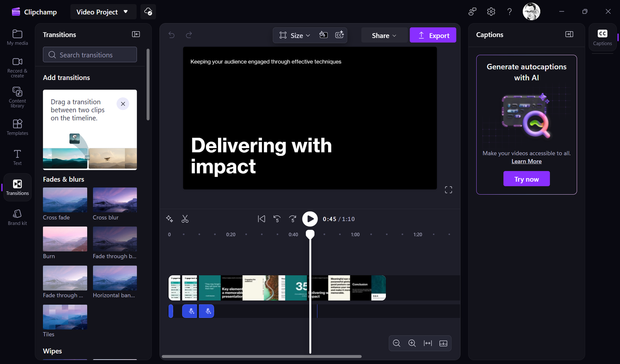Open the background color fill tool
The height and width of the screenshot is (364, 620).
coord(323,35)
